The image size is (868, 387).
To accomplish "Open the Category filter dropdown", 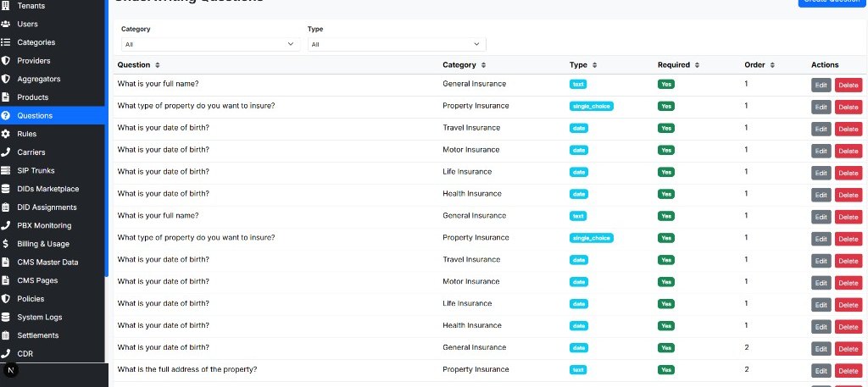I will pos(210,44).
